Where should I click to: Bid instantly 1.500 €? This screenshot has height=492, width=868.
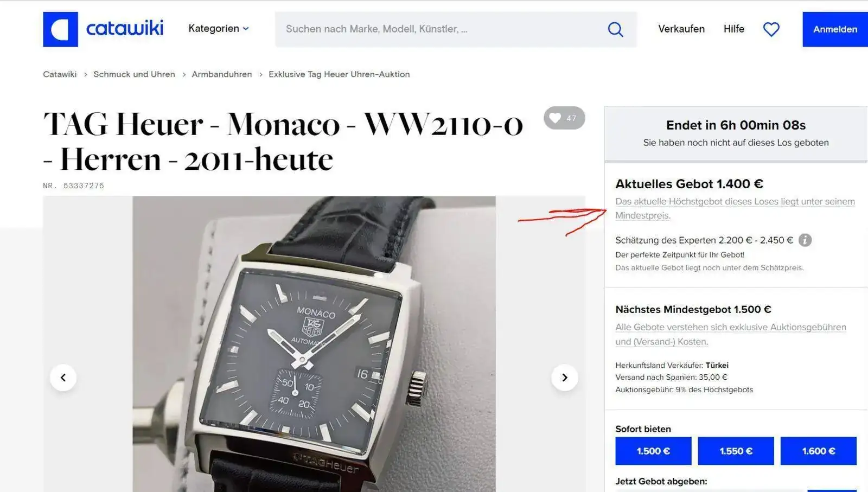click(653, 451)
